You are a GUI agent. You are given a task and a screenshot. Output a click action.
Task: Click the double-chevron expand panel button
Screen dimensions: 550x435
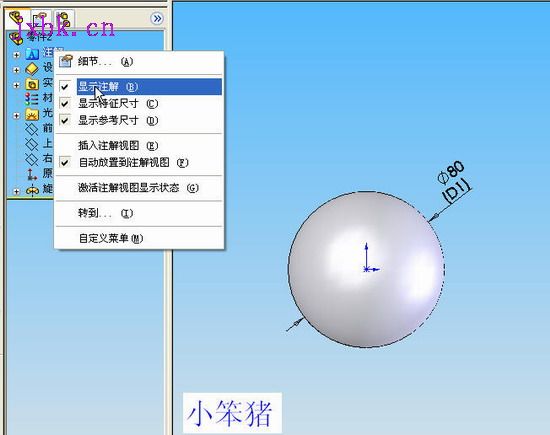157,18
